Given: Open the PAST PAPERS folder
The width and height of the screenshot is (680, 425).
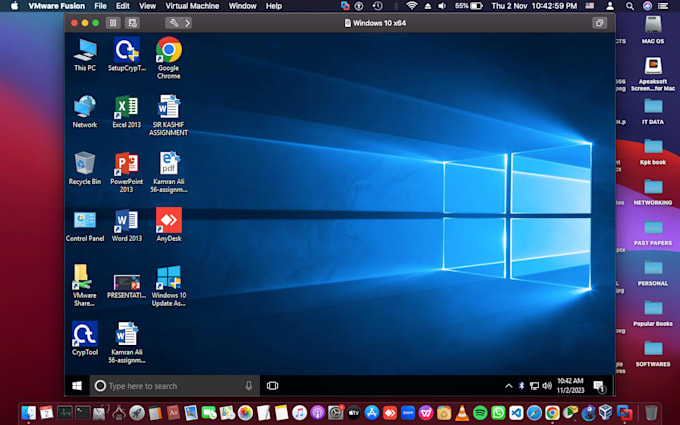Looking at the screenshot, I should 653,232.
